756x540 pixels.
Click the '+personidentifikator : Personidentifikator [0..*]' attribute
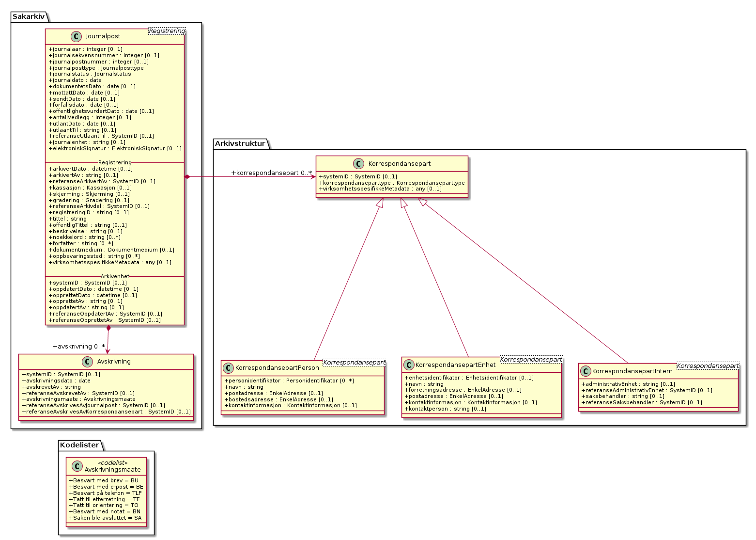pos(289,381)
